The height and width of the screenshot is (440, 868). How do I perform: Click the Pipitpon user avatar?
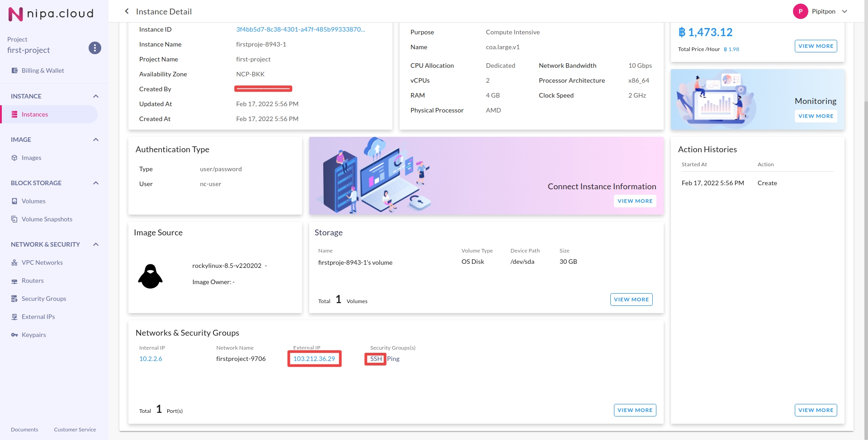pyautogui.click(x=800, y=11)
